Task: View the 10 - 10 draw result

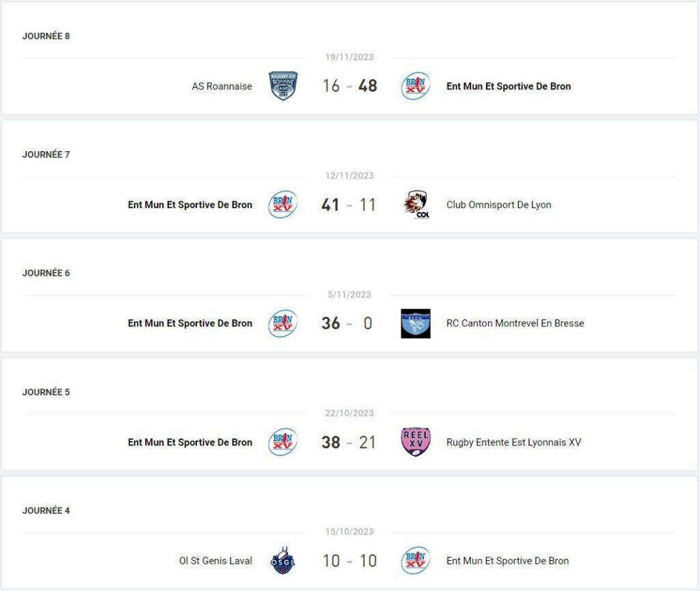Action: coord(349,561)
